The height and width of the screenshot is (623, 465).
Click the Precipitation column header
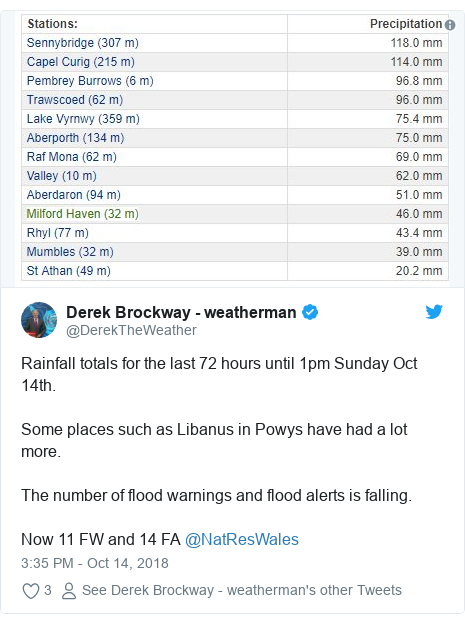[406, 24]
